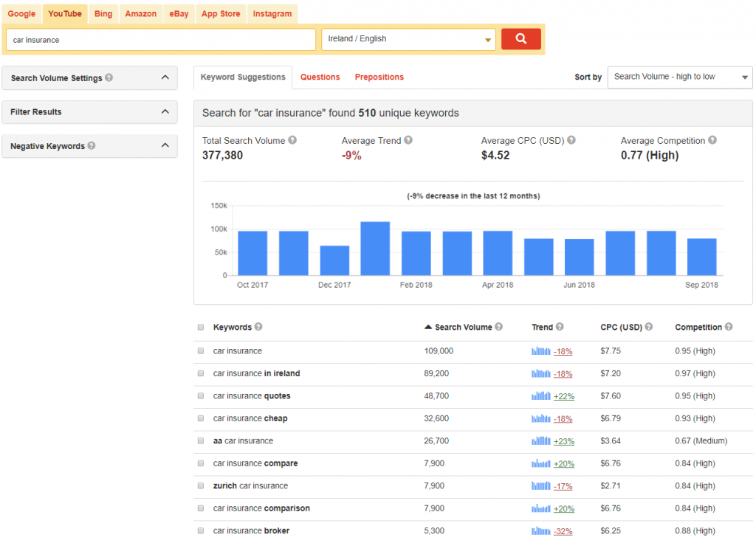Select the checkbox for aa car insurance
This screenshot has height=543, width=756.
coord(200,440)
